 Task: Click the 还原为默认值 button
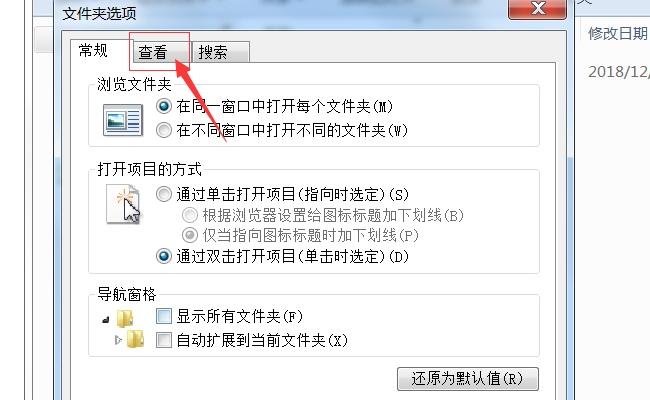pyautogui.click(x=468, y=378)
